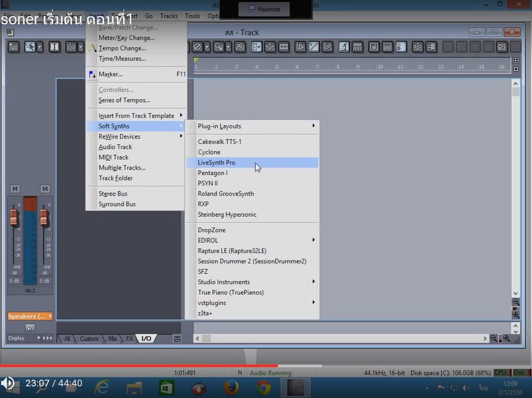Switch to the Mix tab
Image resolution: width=532 pixels, height=398 pixels.
112,339
